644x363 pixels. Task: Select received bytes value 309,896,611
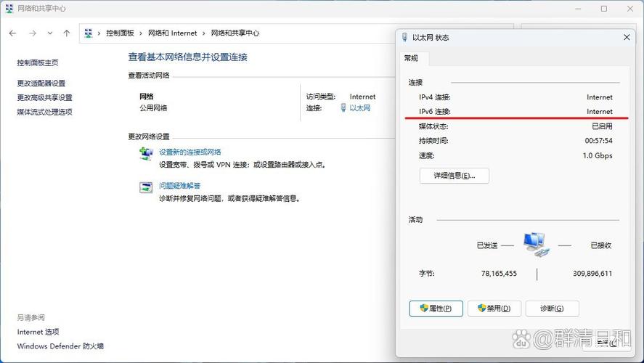coord(592,274)
